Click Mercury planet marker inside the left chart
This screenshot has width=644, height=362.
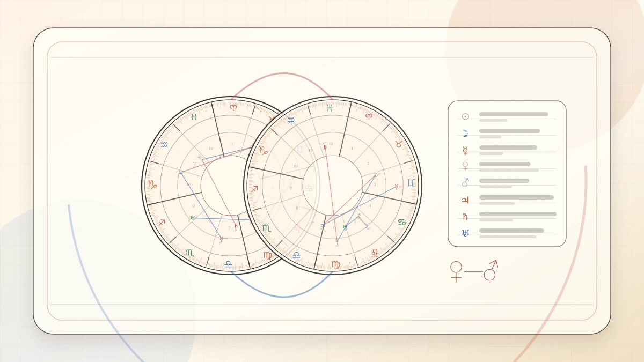click(221, 239)
